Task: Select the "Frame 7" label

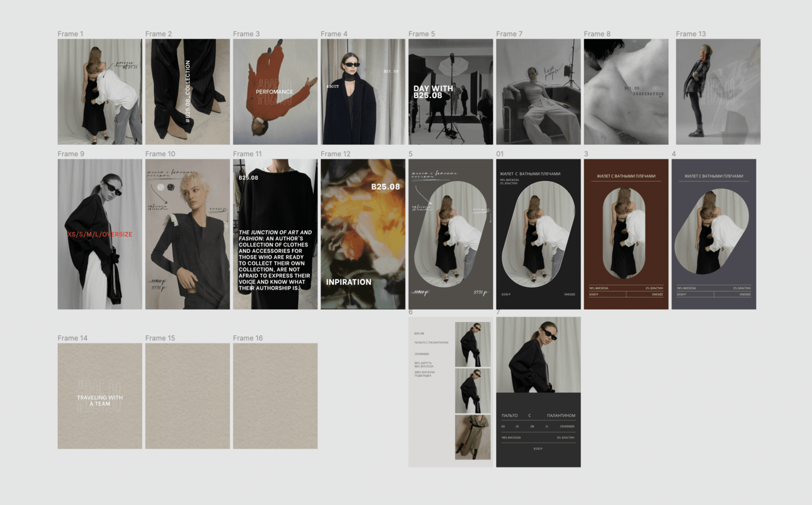Action: pos(510,34)
